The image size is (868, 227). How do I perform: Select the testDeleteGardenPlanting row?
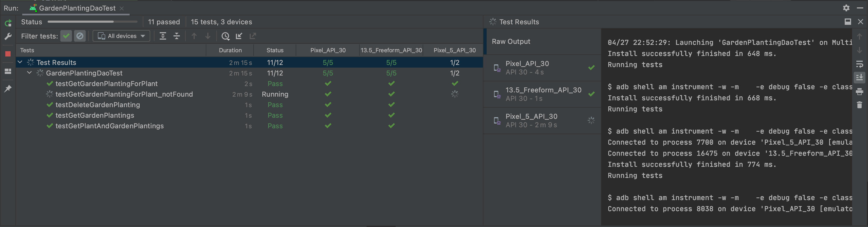pos(249,105)
